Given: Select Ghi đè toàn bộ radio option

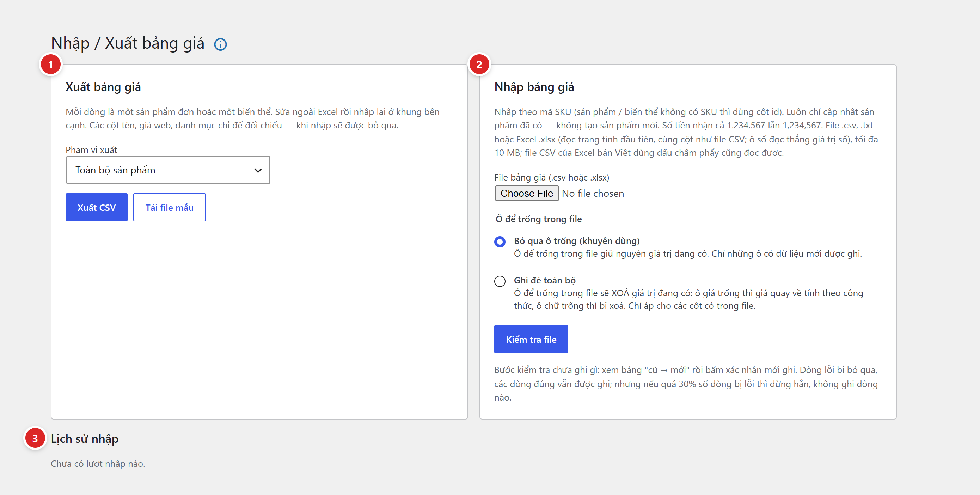Looking at the screenshot, I should (x=500, y=281).
